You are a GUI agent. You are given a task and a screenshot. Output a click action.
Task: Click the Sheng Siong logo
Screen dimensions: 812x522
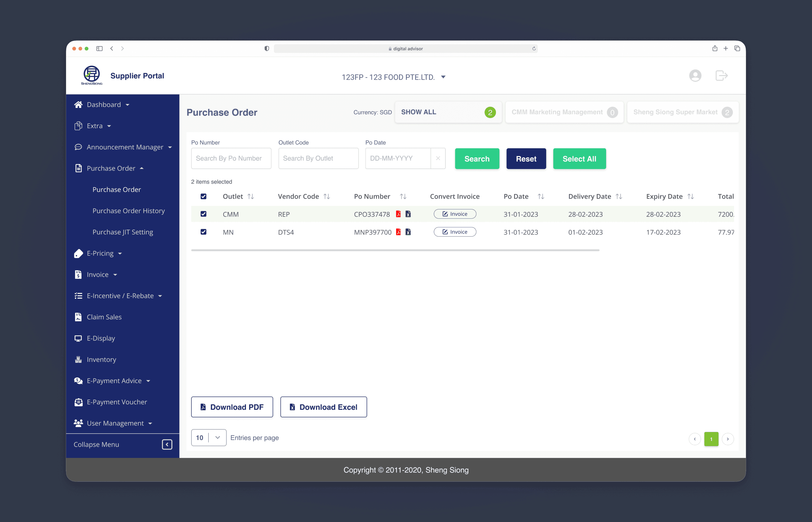(x=92, y=75)
